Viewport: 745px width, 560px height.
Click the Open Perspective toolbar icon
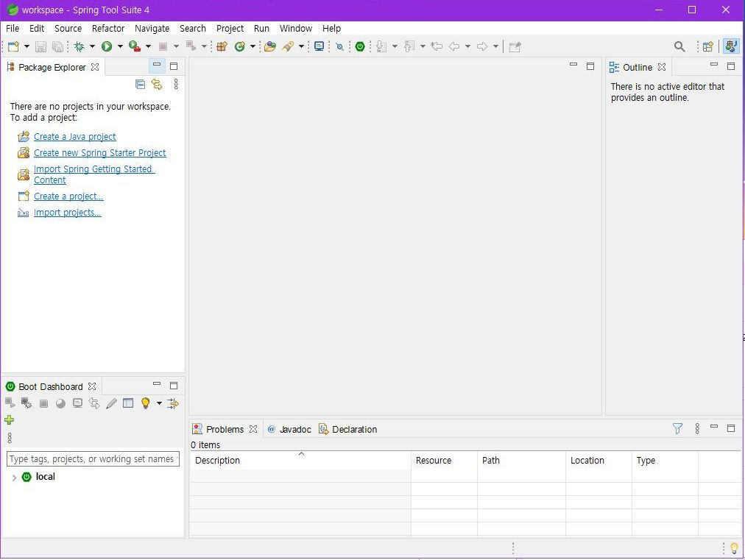tap(708, 46)
